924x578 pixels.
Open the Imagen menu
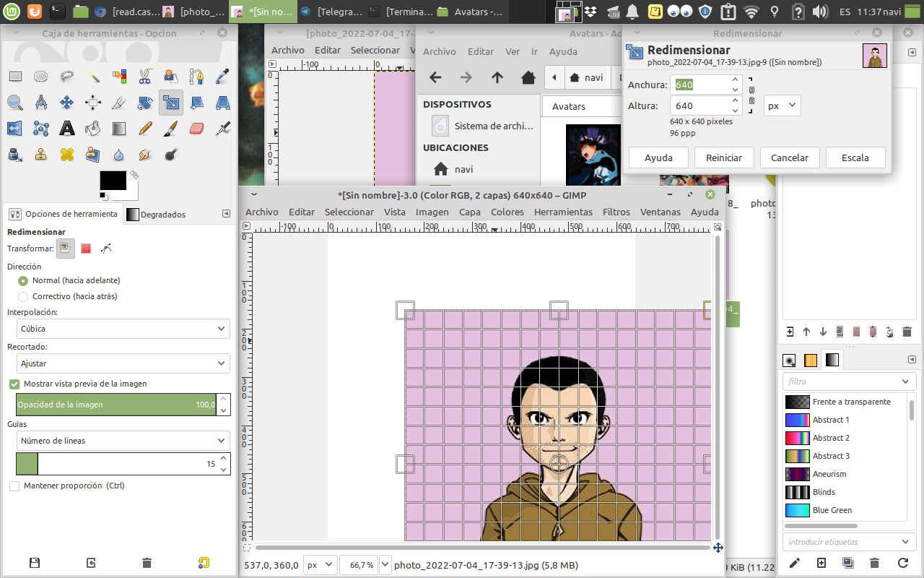coord(432,212)
